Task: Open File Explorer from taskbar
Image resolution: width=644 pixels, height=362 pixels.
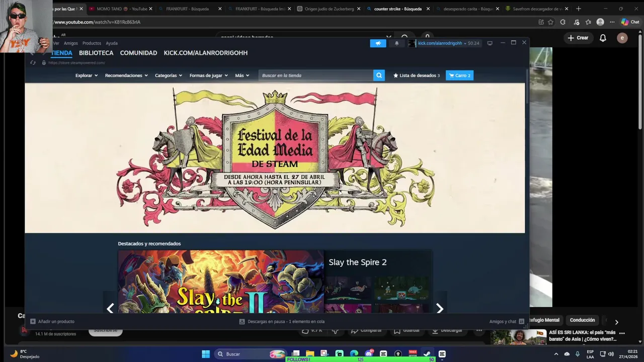Action: pos(310,354)
